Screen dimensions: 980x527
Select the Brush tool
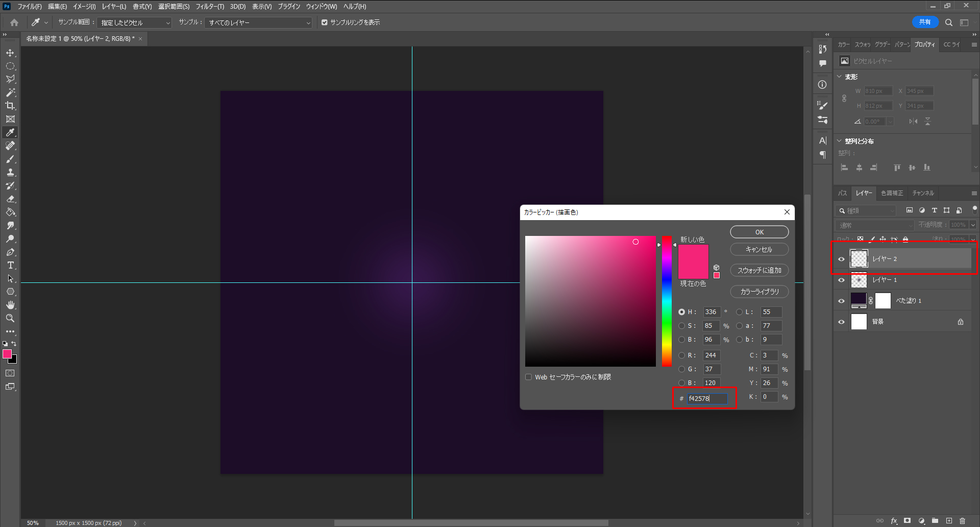(x=10, y=159)
